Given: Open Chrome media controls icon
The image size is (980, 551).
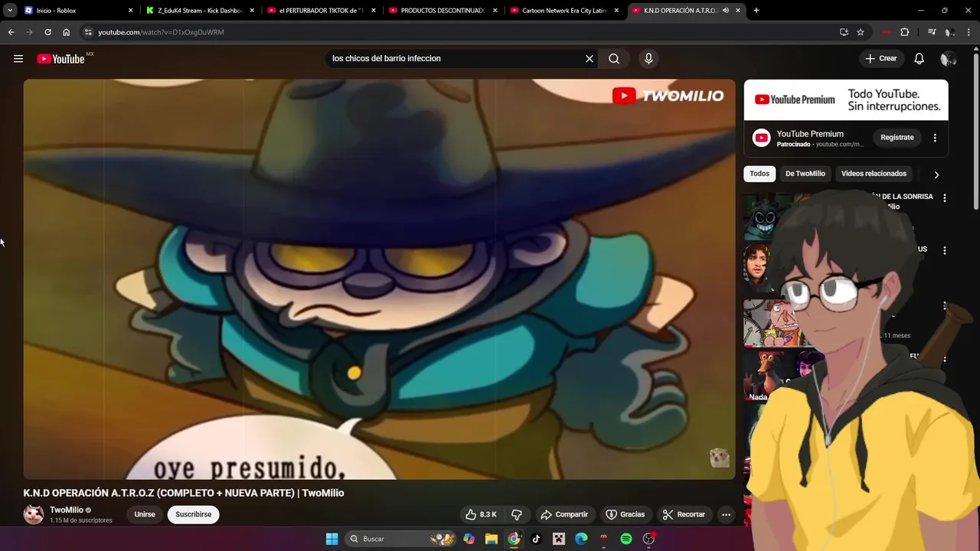Looking at the screenshot, I should coord(932,32).
